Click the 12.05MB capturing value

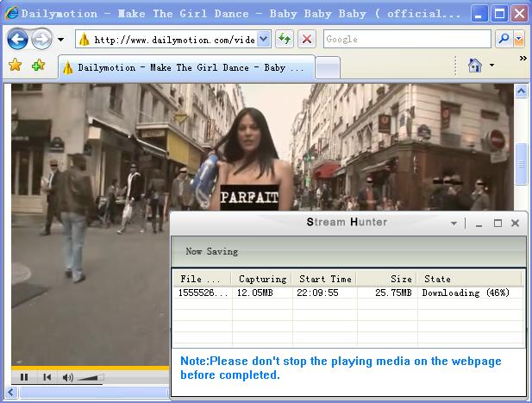(255, 293)
